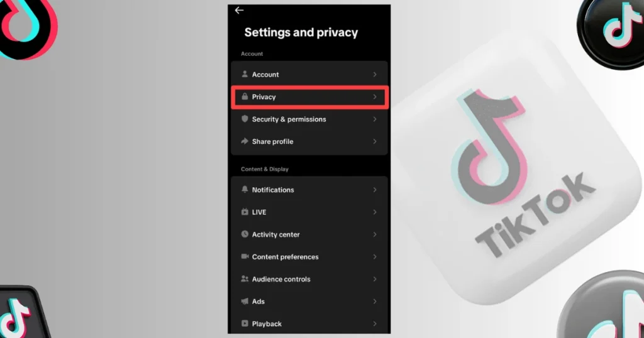Expand the Playback row chevron
This screenshot has width=644, height=338.
(x=375, y=324)
